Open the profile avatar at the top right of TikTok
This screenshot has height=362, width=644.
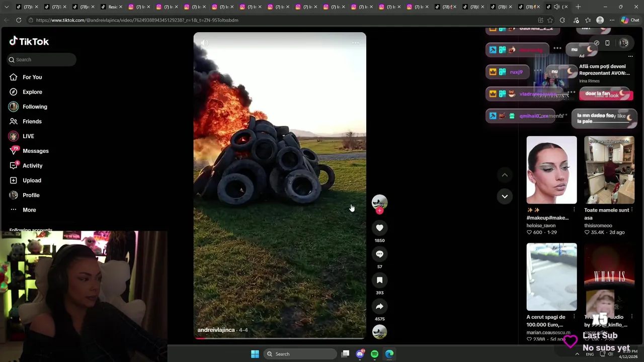point(624,43)
